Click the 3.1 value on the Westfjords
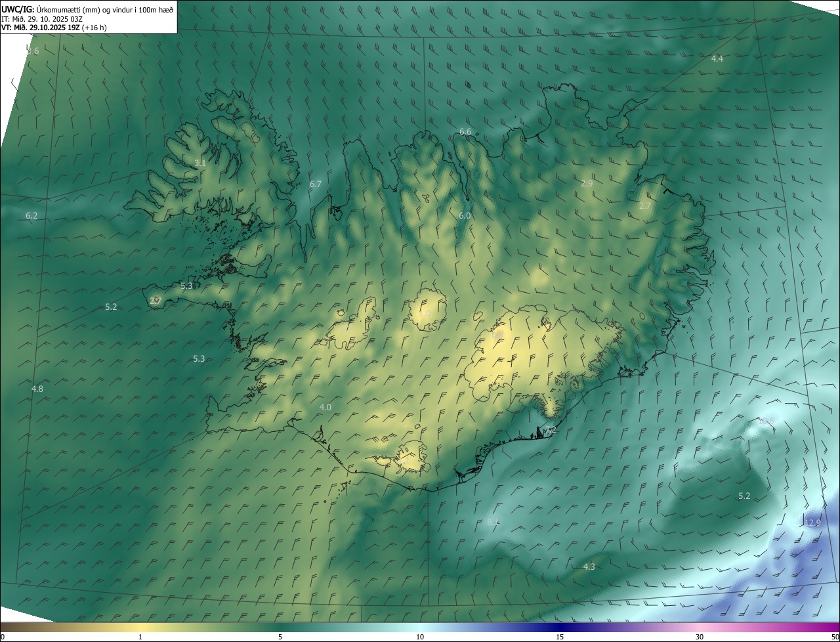 [x=200, y=163]
